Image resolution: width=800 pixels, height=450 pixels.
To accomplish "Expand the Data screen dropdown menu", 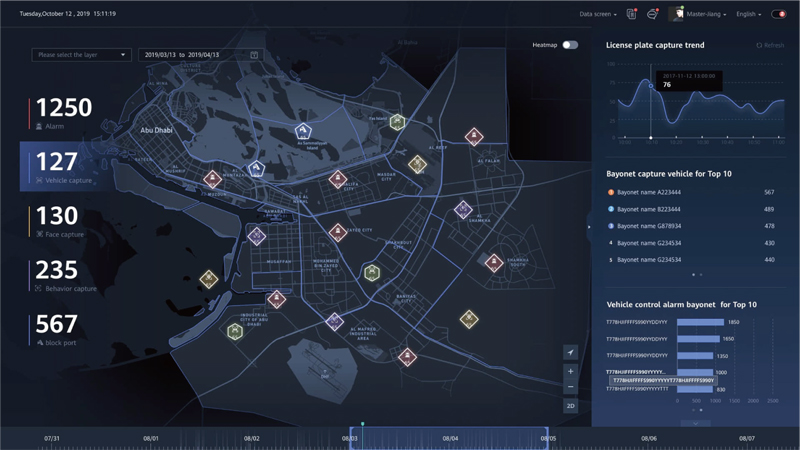I will tap(598, 14).
